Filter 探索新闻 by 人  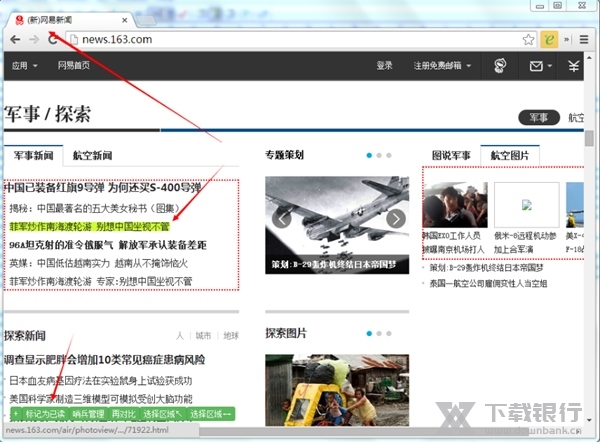(180, 336)
